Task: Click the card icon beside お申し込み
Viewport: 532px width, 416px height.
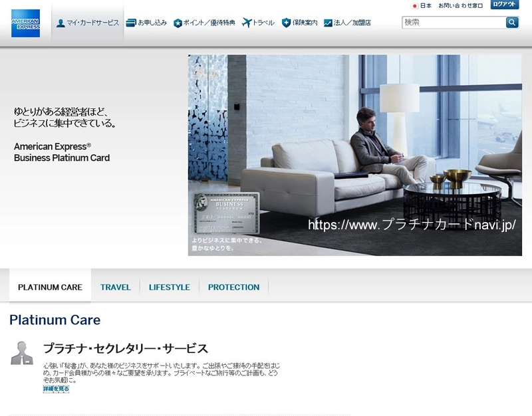Action: (x=131, y=23)
